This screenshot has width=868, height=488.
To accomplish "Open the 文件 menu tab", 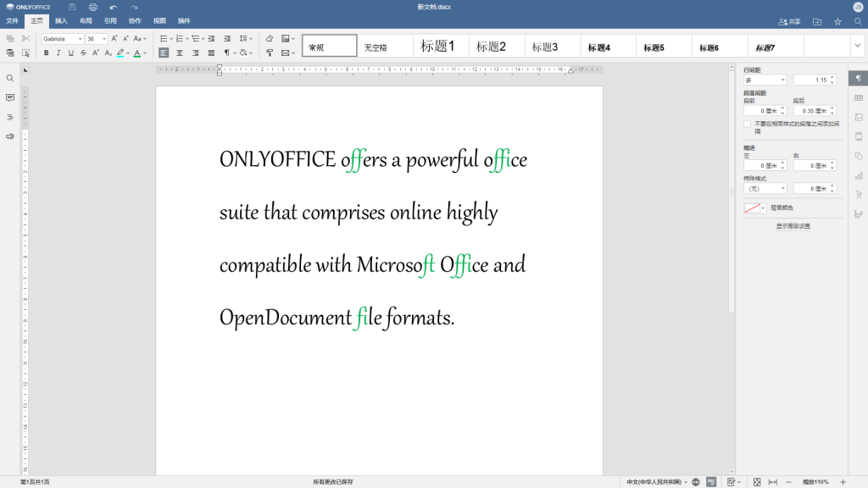I will click(x=12, y=21).
